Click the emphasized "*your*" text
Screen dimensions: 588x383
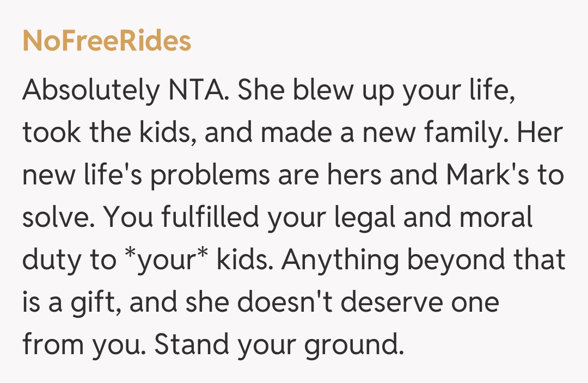166,261
